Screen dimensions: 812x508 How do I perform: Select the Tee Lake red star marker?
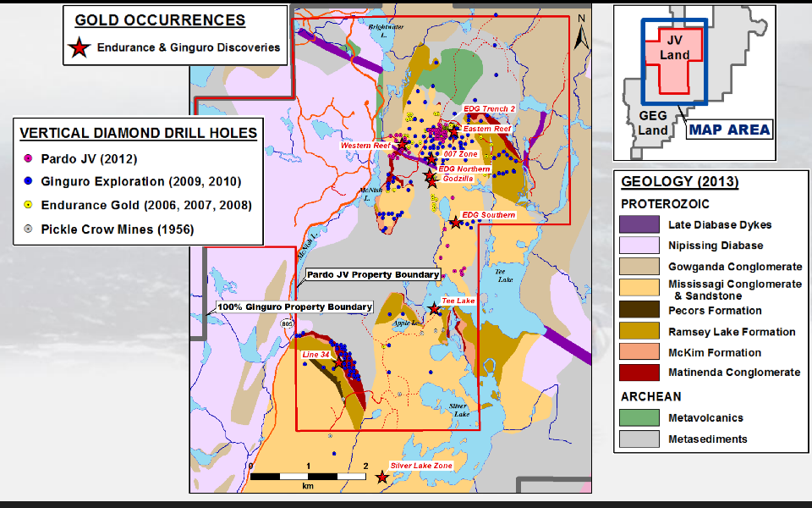point(434,309)
